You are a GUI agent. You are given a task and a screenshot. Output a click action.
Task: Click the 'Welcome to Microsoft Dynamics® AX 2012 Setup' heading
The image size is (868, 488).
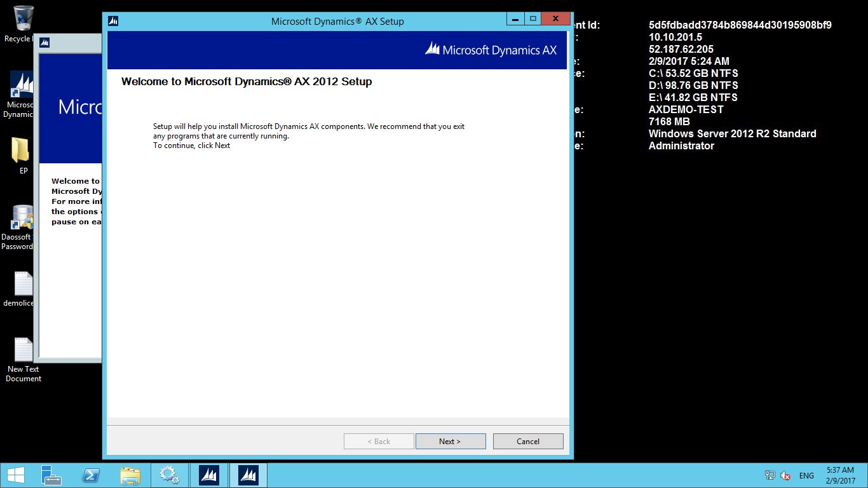click(x=247, y=81)
